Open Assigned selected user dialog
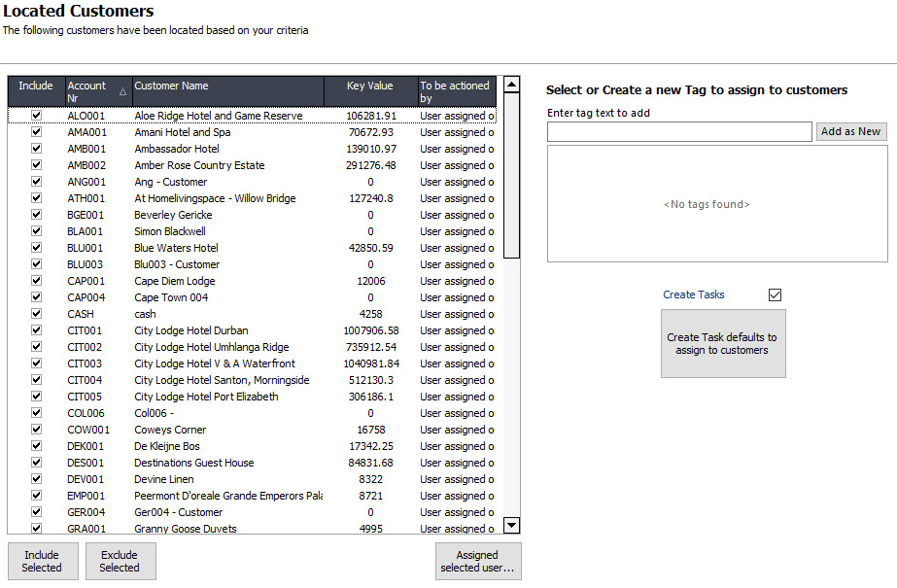This screenshot has width=897, height=588. click(478, 562)
